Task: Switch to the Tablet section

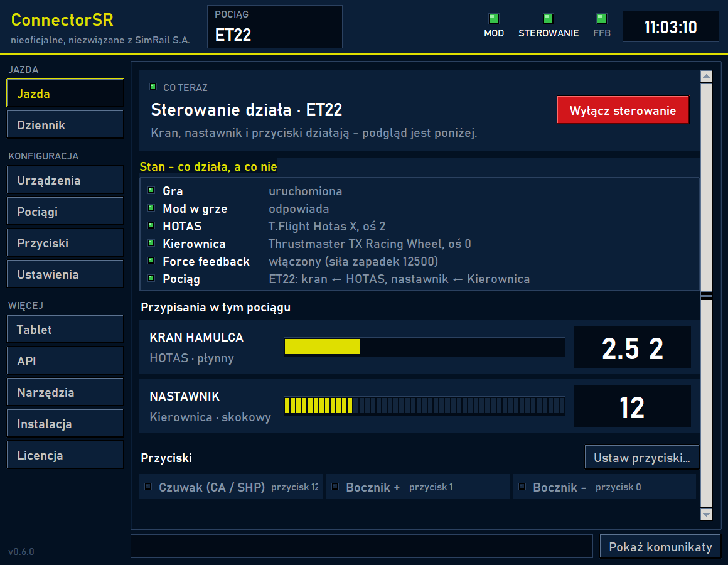Action: (65, 330)
